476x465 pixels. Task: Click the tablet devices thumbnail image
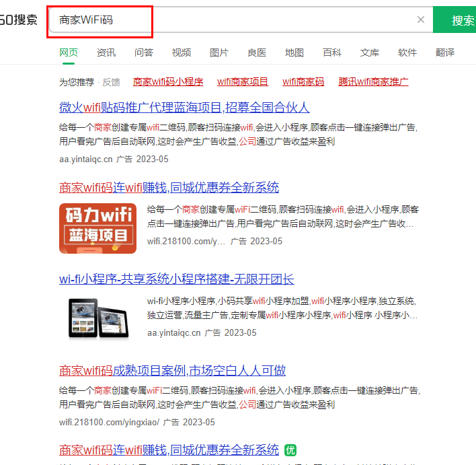coord(98,318)
